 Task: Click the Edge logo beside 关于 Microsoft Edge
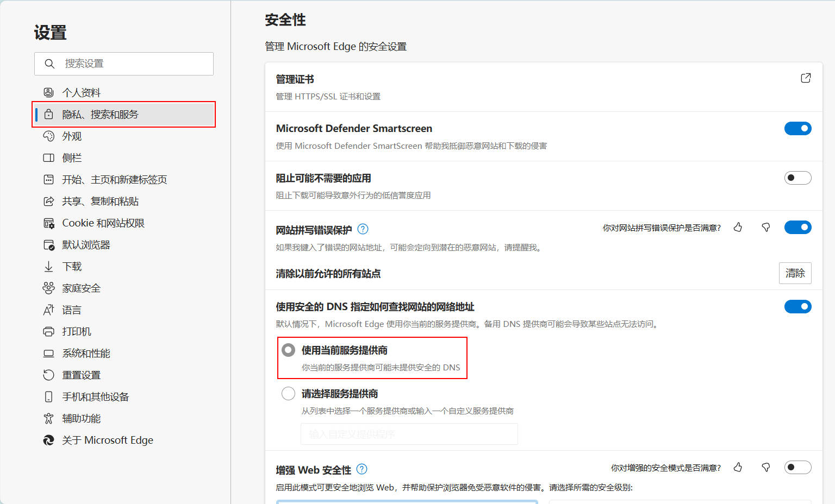pyautogui.click(x=48, y=440)
